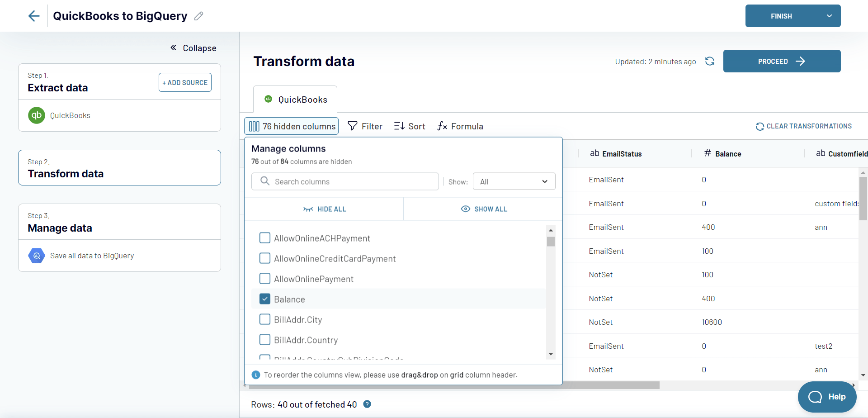The image size is (868, 418).
Task: Open the Formula editor
Action: point(460,126)
